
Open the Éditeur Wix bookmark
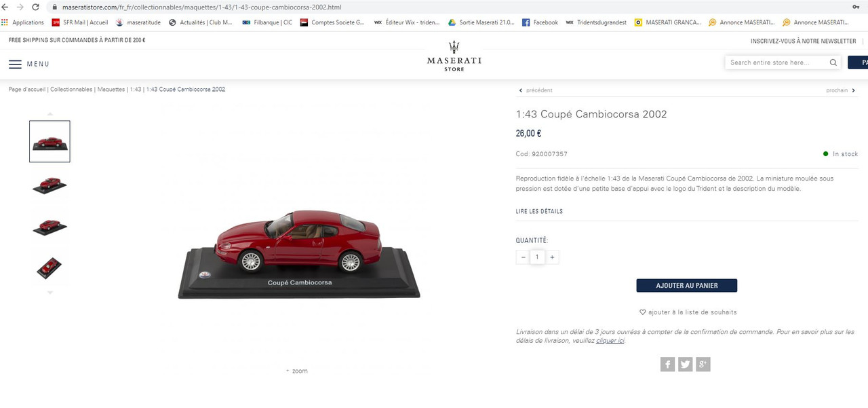point(406,22)
